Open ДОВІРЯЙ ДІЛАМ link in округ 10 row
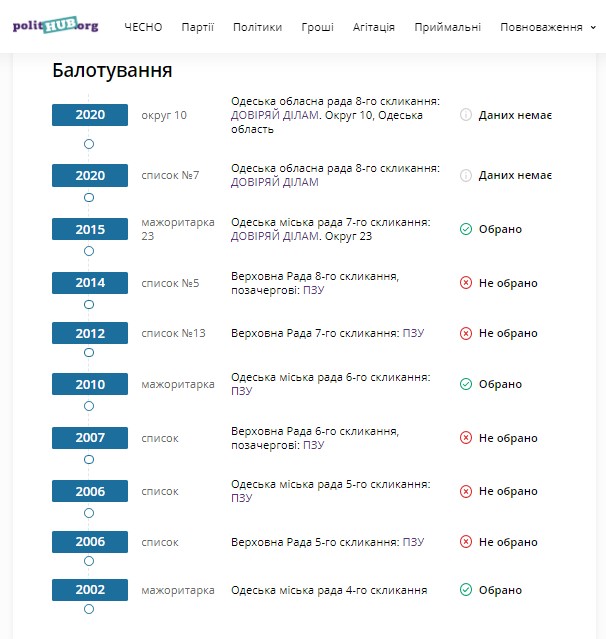This screenshot has height=639, width=606. (x=274, y=115)
